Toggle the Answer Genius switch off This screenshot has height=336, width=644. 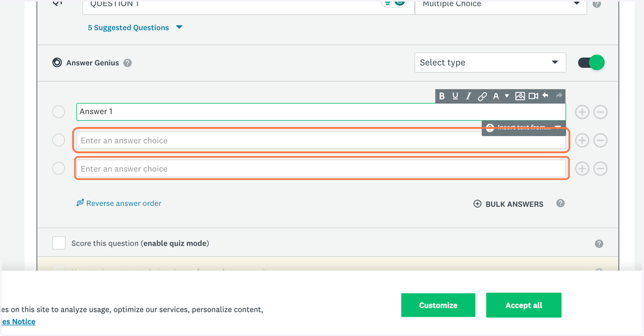point(591,63)
